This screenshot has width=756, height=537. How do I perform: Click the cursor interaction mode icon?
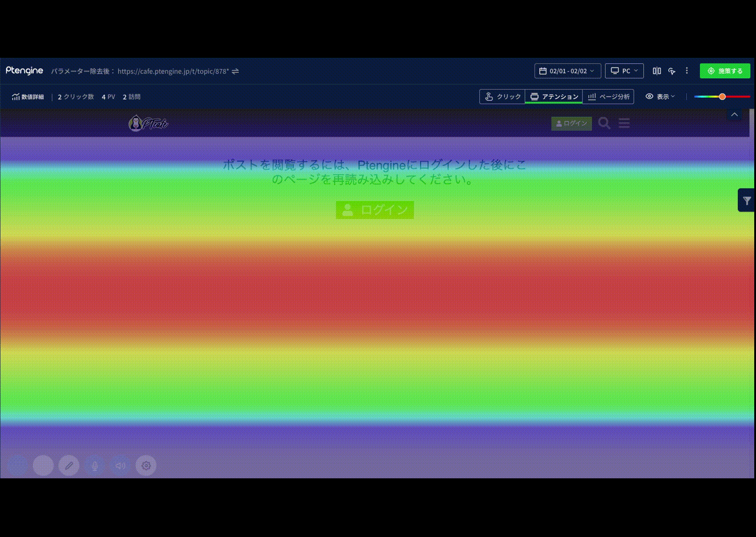pyautogui.click(x=672, y=71)
